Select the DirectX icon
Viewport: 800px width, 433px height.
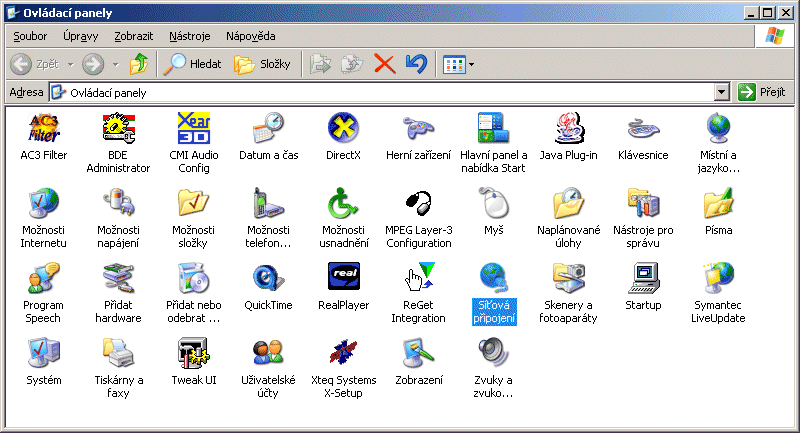click(x=343, y=129)
